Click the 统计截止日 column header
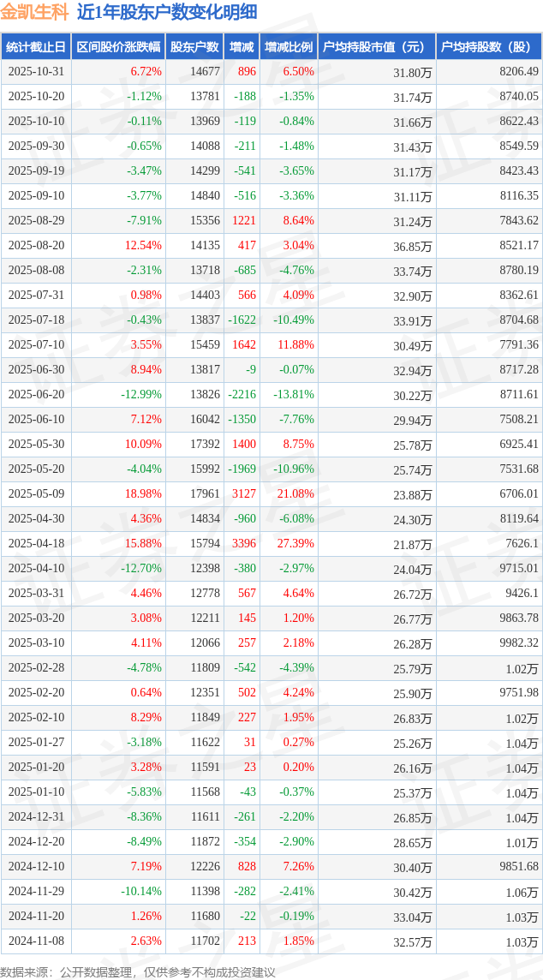The image size is (543, 980). (35, 46)
